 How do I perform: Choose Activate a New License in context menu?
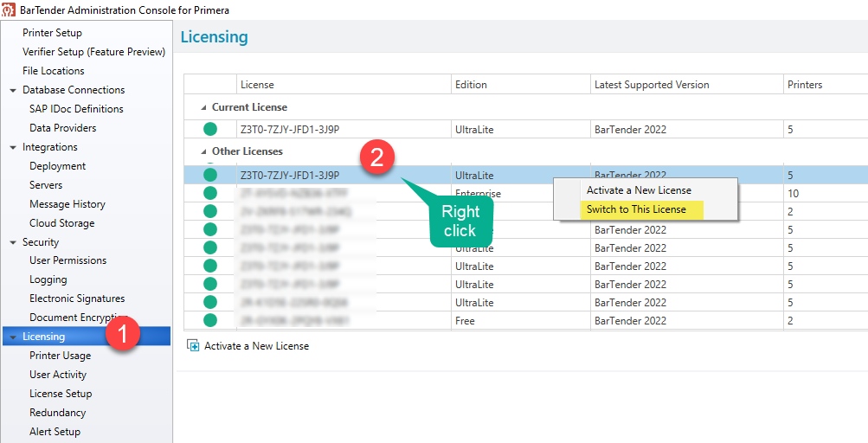639,190
